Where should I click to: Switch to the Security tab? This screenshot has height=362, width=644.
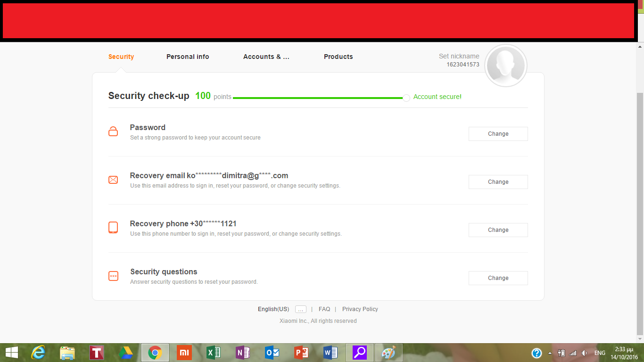point(121,57)
